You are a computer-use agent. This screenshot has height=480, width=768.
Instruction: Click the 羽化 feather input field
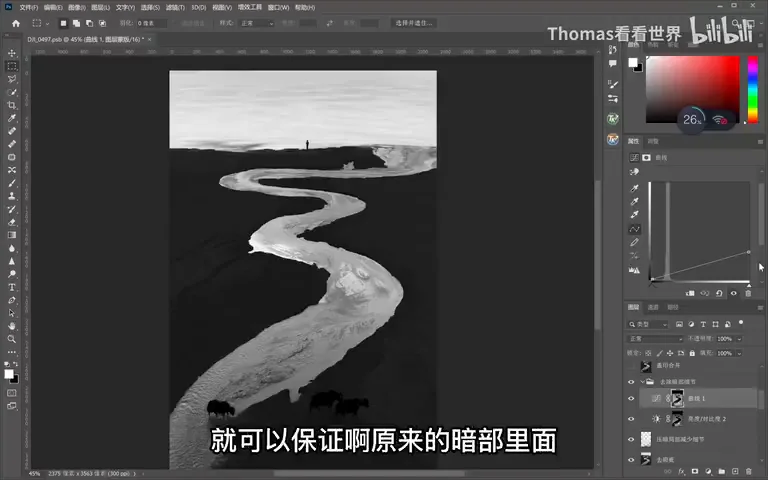coord(152,23)
